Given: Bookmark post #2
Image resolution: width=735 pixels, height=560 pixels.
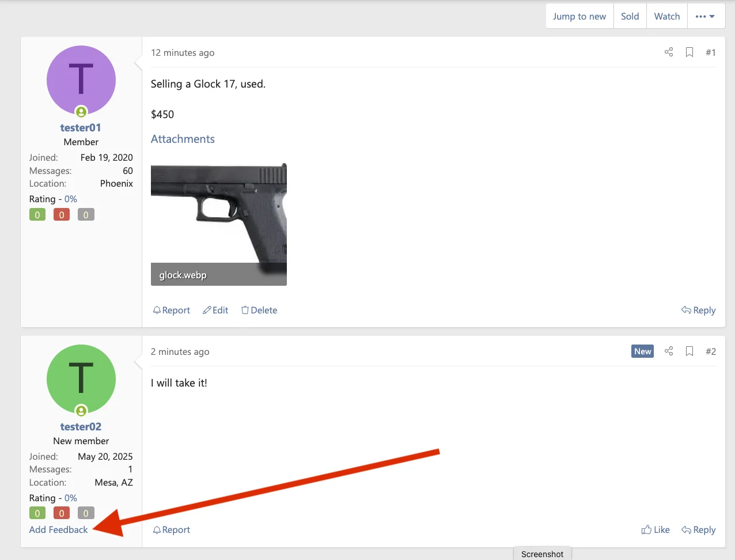Looking at the screenshot, I should tap(689, 351).
